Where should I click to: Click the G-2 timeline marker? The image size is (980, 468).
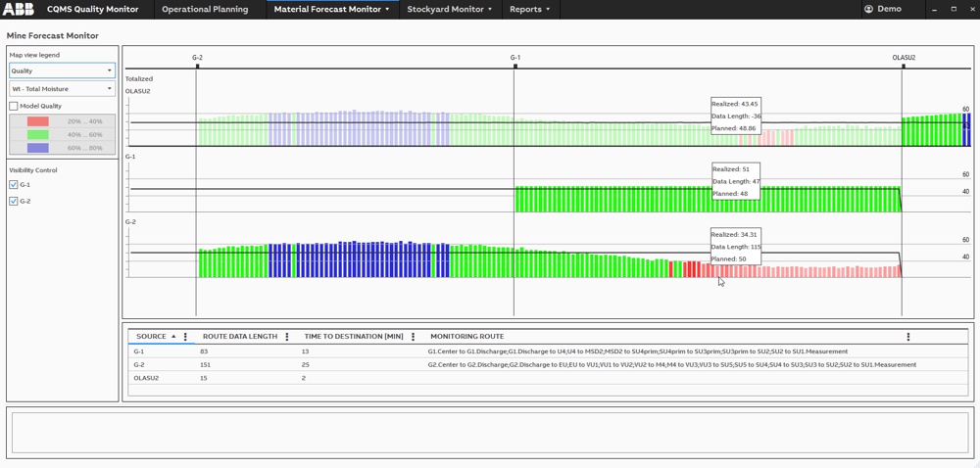tap(197, 66)
